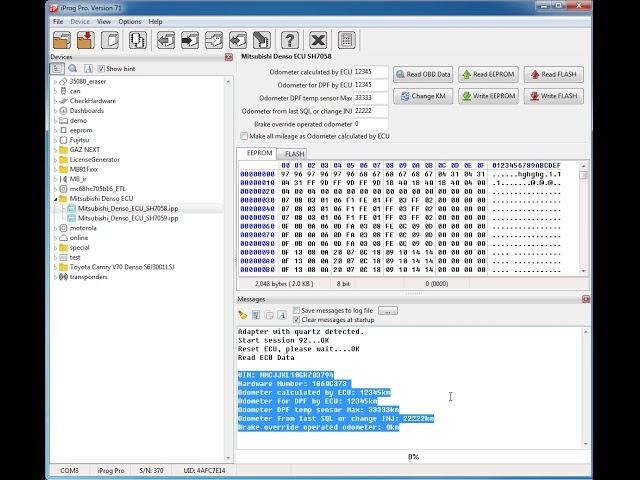The width and height of the screenshot is (640, 480).
Task: Enable 'Make all mileage as Odometer calculated by ECU'
Action: click(x=244, y=136)
